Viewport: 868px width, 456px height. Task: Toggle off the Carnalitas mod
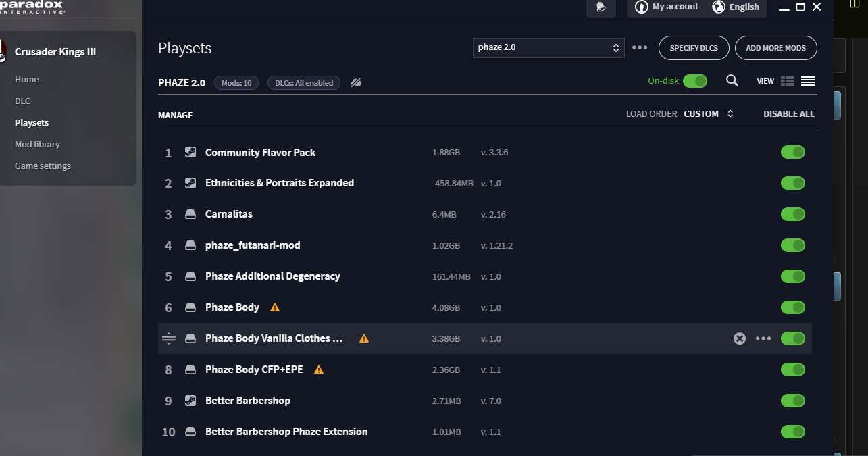click(793, 214)
